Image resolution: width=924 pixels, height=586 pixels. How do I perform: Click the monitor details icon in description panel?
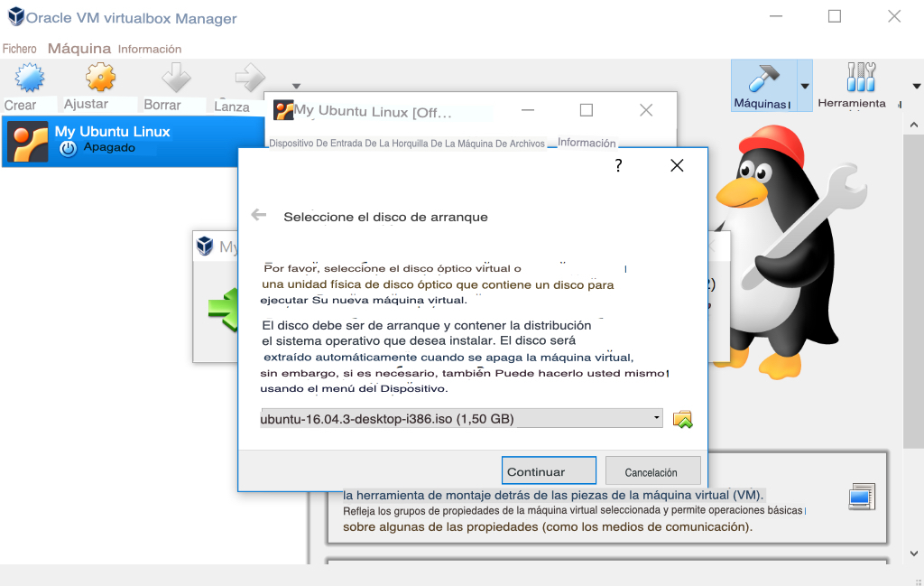(861, 496)
